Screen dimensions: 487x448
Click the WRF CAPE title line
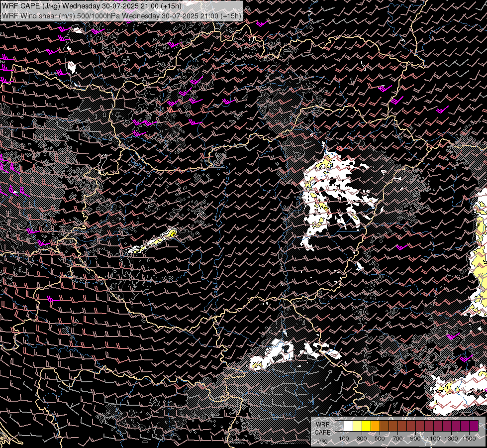point(92,5)
